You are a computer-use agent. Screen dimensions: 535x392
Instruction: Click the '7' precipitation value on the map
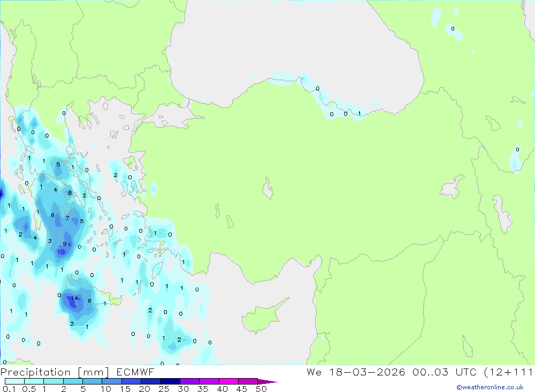pos(67,218)
